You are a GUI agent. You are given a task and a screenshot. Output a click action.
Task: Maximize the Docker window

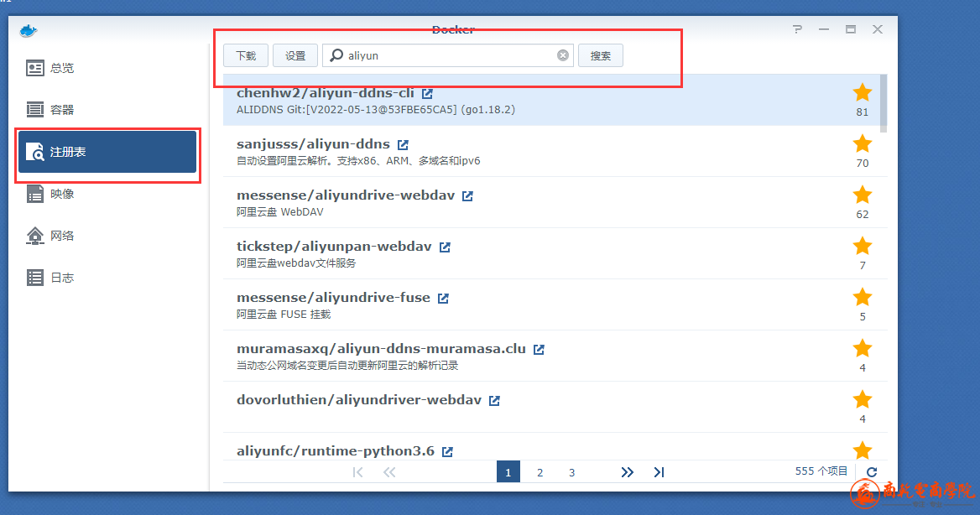851,29
